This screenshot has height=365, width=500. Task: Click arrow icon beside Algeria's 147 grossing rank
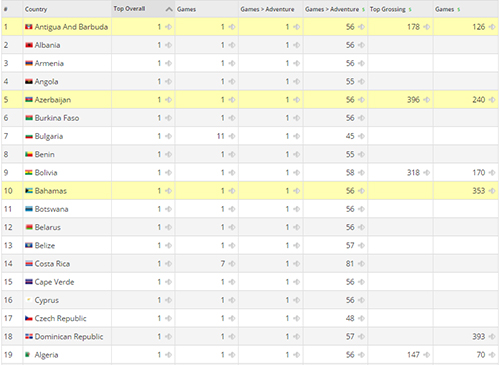point(427,355)
